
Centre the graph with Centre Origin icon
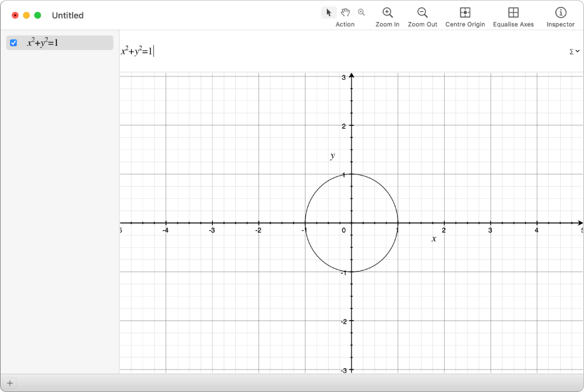coord(465,13)
